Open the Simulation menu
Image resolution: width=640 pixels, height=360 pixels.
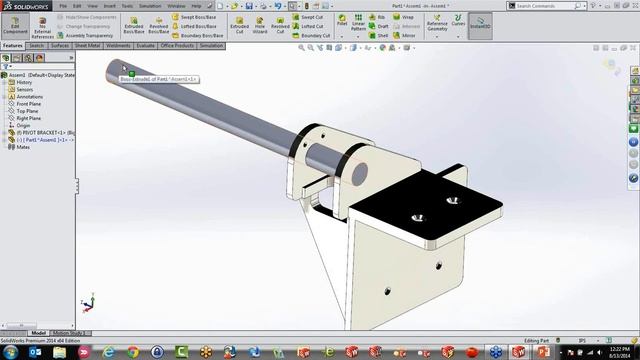150,6
